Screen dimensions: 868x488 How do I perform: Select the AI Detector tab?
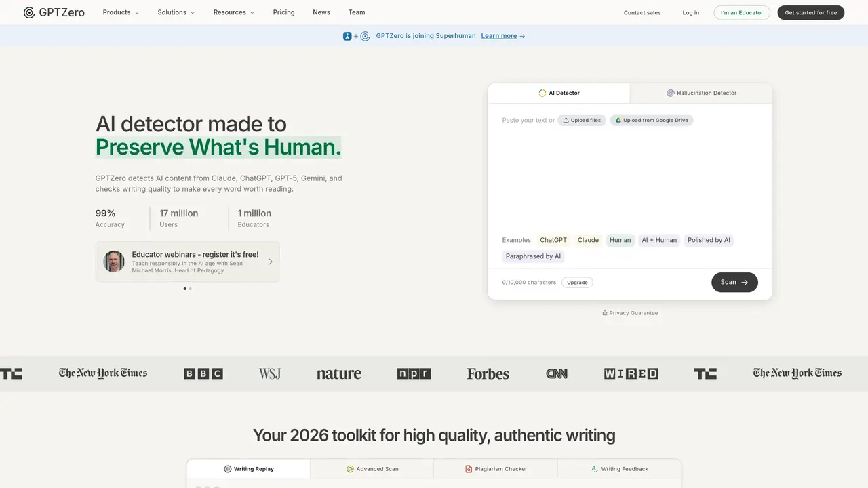click(x=559, y=93)
